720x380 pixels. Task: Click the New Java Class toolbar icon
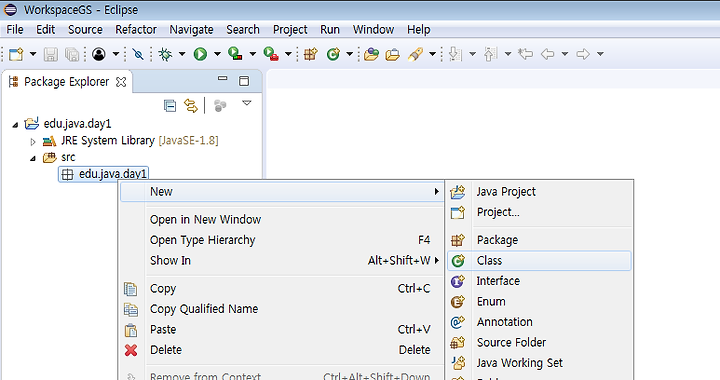[333, 54]
